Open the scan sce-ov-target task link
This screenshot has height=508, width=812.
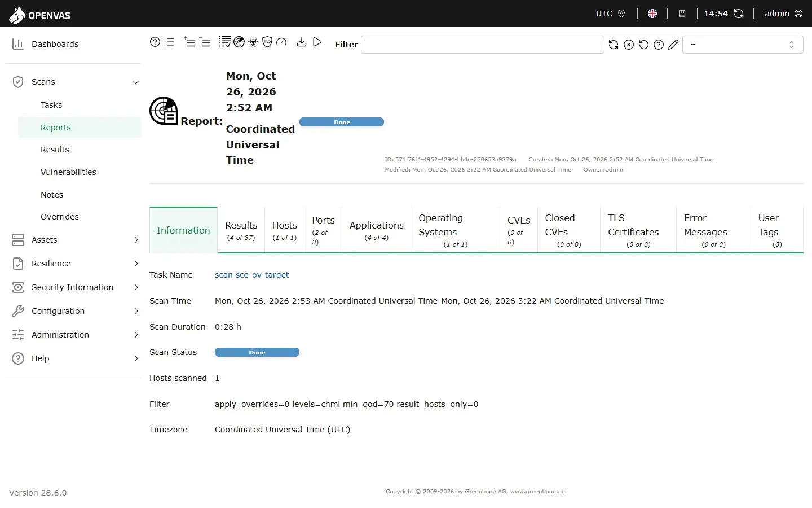pos(251,275)
